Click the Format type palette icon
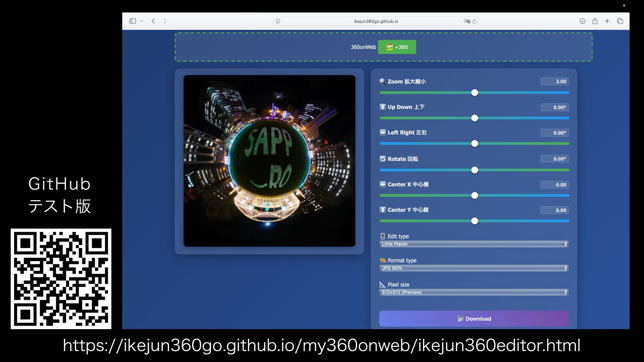The height and width of the screenshot is (362, 644). [382, 260]
